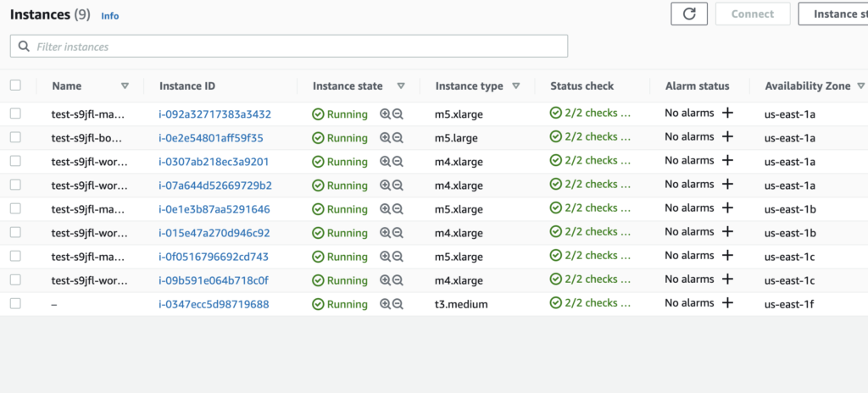Check the box for instance i-0e2e54801aff59f35
Screen dimensions: 868x393
click(x=15, y=137)
